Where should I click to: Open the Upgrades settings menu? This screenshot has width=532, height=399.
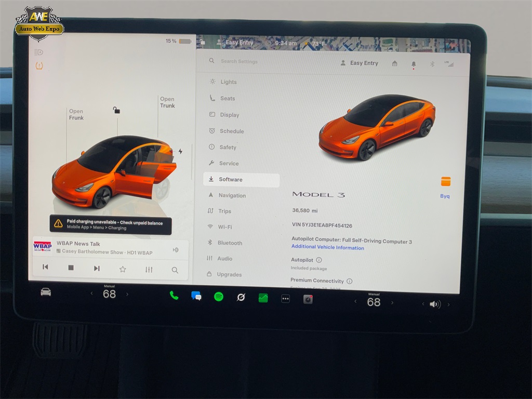point(224,274)
